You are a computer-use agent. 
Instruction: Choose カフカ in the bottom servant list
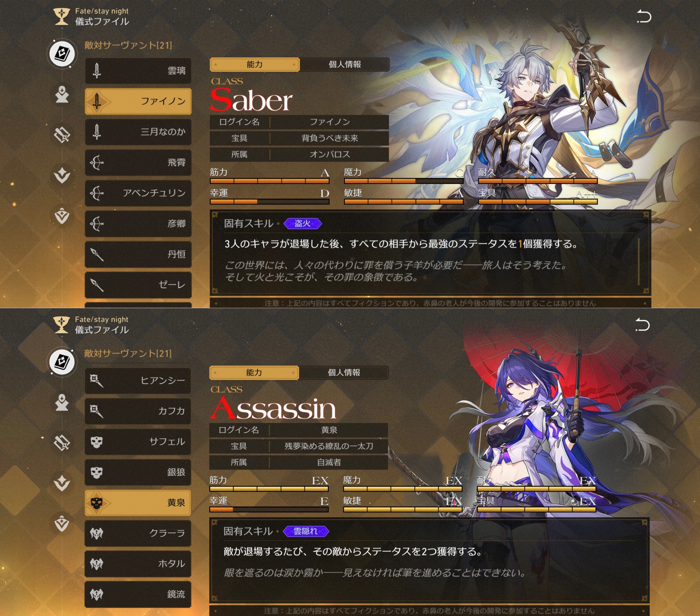pyautogui.click(x=138, y=411)
